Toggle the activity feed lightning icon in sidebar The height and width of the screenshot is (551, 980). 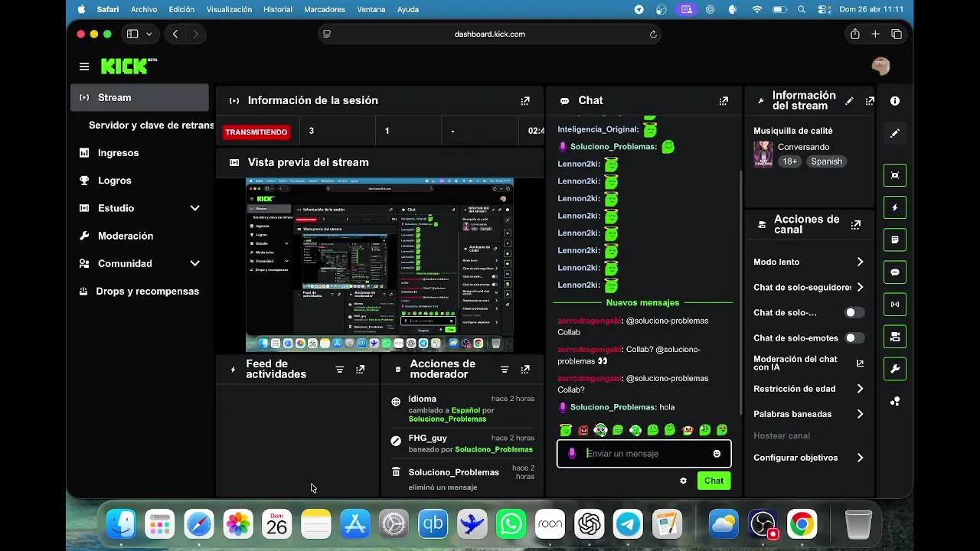(x=895, y=207)
